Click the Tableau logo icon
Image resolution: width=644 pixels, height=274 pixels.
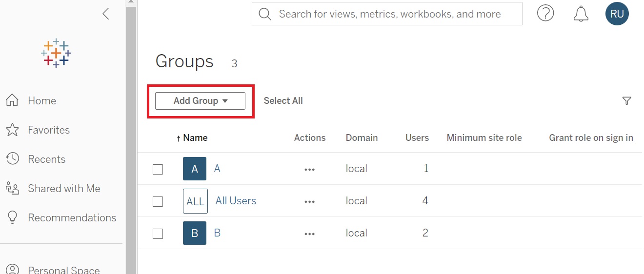[56, 53]
